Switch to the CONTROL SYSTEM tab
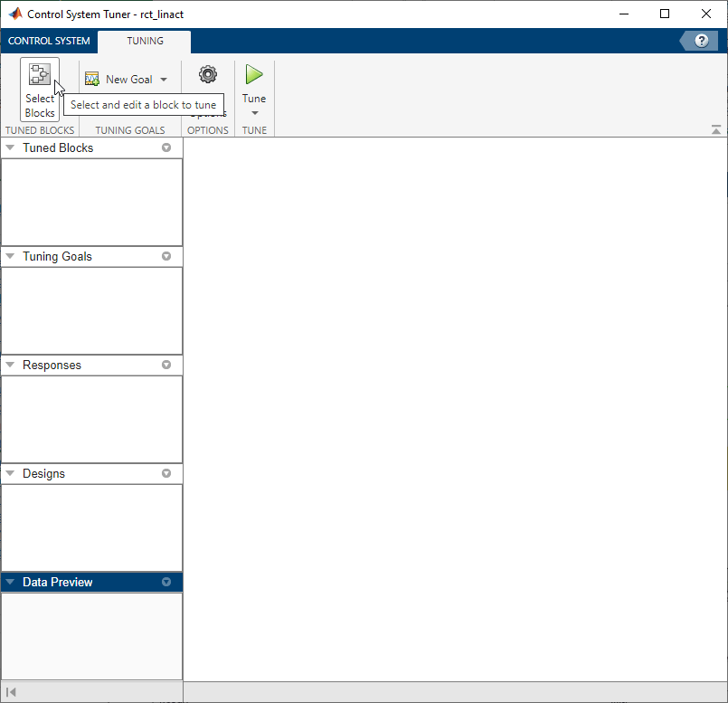728x703 pixels. 49,41
